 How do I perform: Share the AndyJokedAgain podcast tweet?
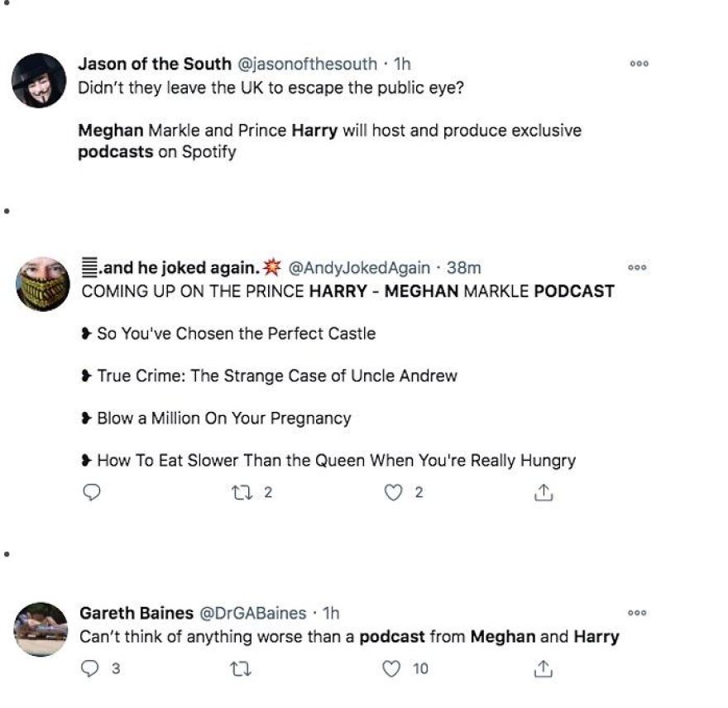point(543,493)
